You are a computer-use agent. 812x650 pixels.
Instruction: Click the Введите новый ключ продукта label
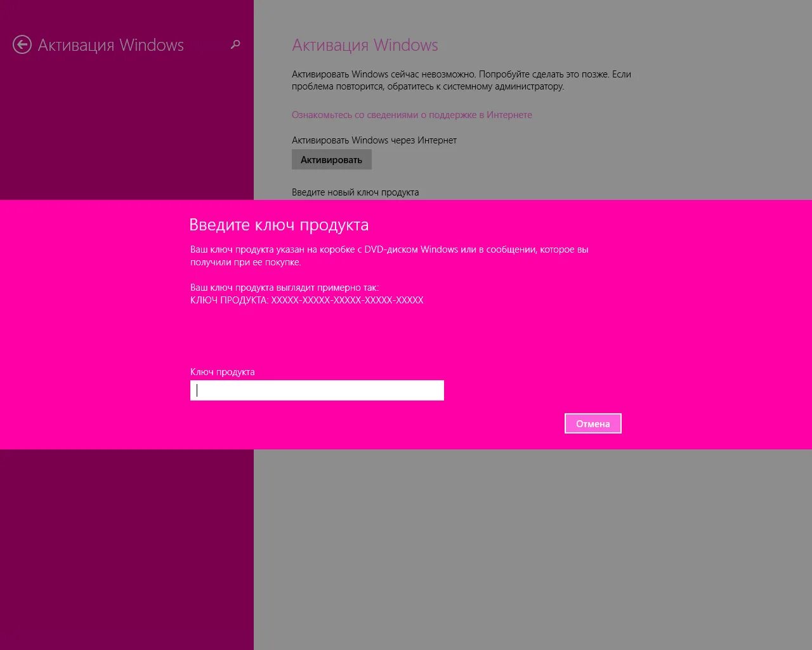coord(355,192)
